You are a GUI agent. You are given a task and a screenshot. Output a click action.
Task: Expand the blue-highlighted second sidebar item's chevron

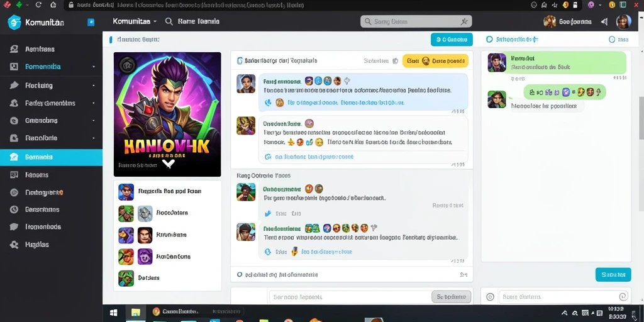(94, 67)
